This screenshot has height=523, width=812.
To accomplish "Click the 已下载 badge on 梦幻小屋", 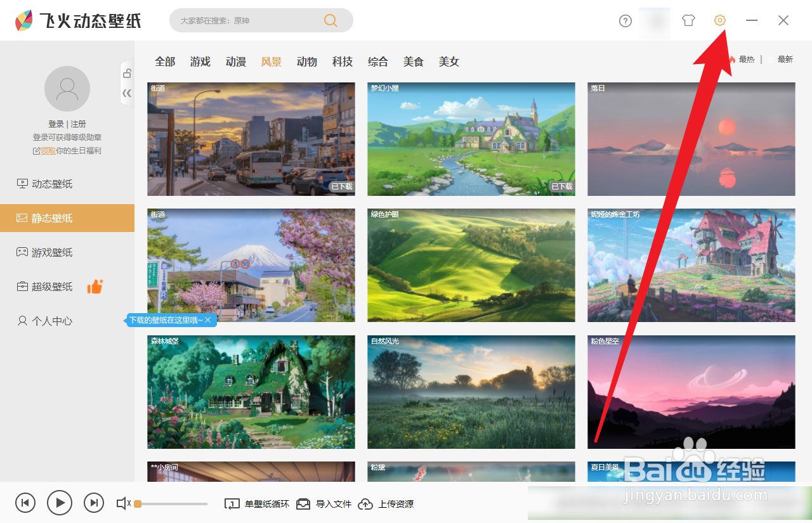I will [561, 186].
